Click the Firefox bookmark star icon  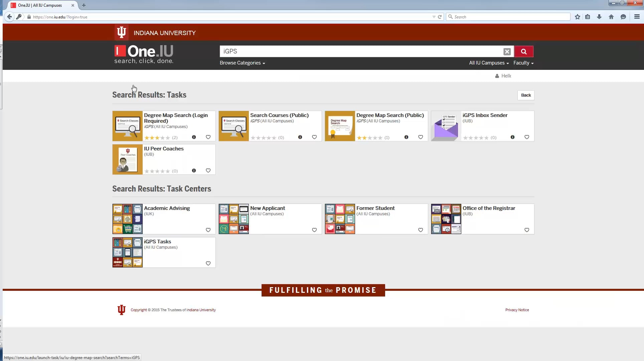pos(577,17)
